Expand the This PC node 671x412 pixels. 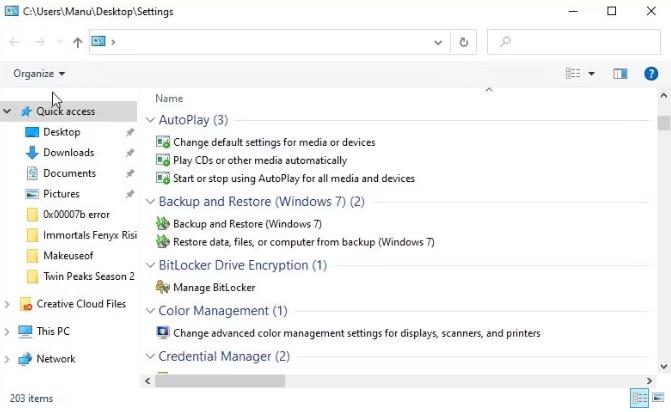7,332
